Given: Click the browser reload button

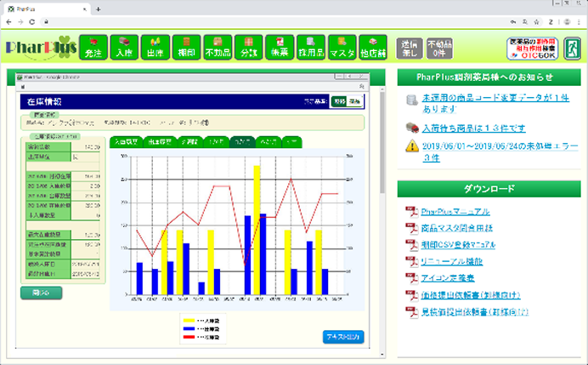Looking at the screenshot, I should pyautogui.click(x=32, y=22).
